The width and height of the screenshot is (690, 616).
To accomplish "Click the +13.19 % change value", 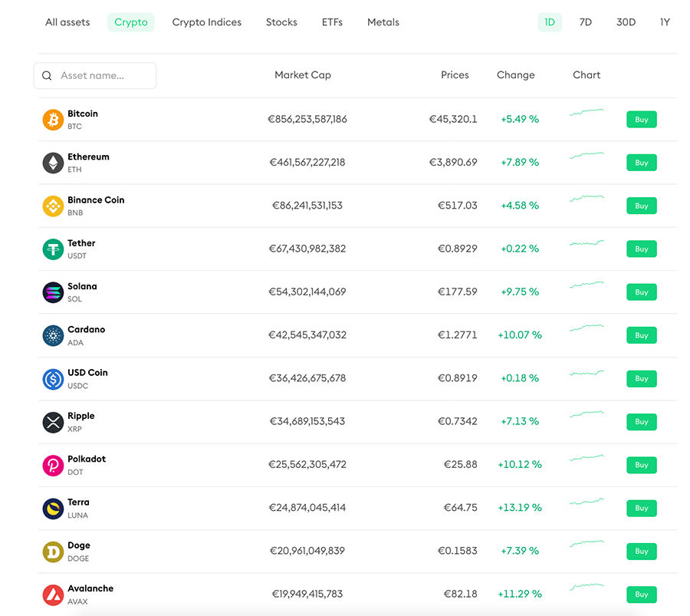I will coord(520,508).
